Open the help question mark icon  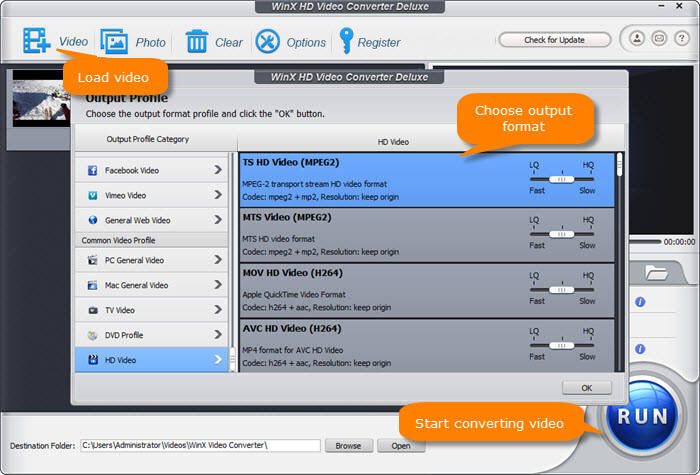[681, 38]
